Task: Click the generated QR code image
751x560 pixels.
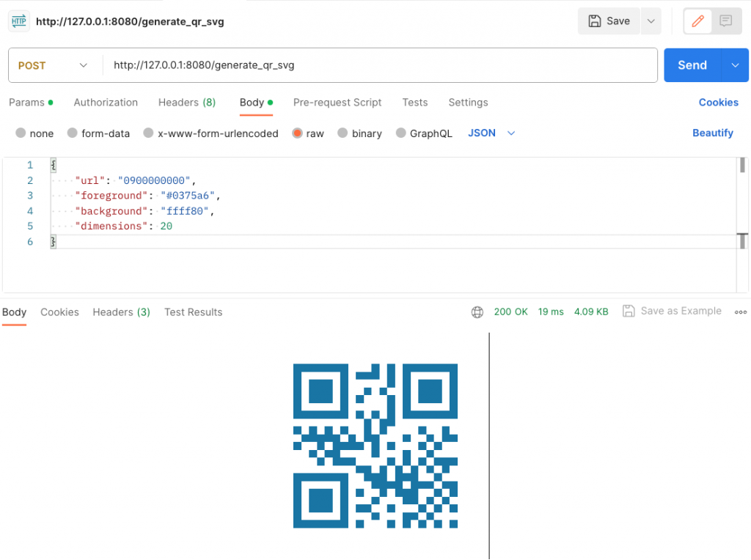Action: pos(375,446)
